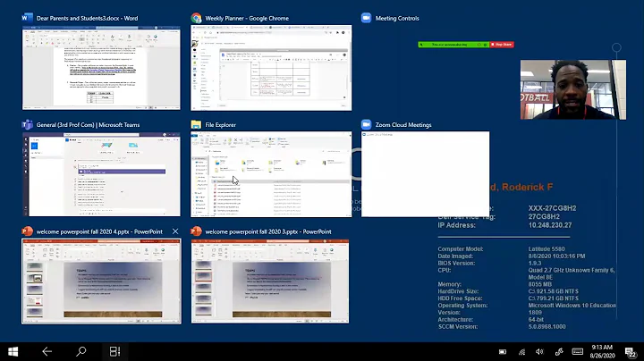644x361 pixels.
Task: Click the Zoom icon beside Meeting Controls
Action: coord(366,18)
